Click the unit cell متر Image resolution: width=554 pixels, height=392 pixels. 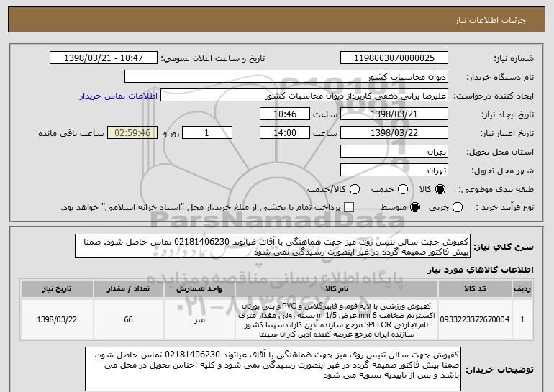[199, 319]
